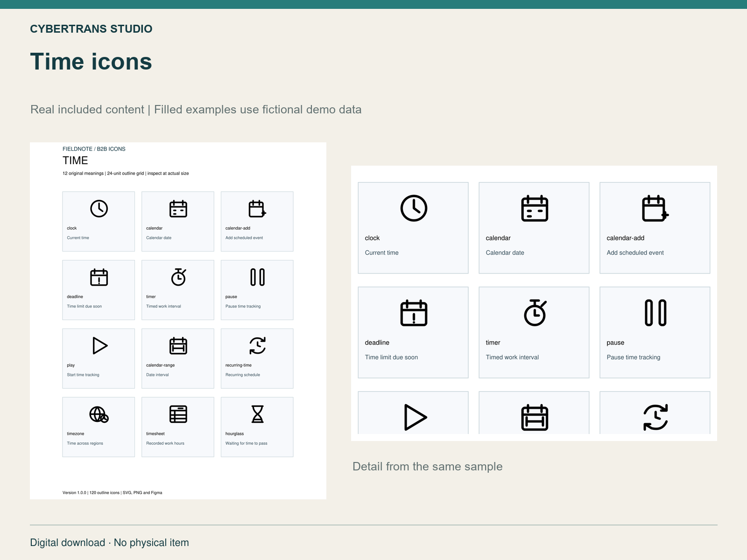Click the calendar icon in the small sample sheet

[178, 209]
